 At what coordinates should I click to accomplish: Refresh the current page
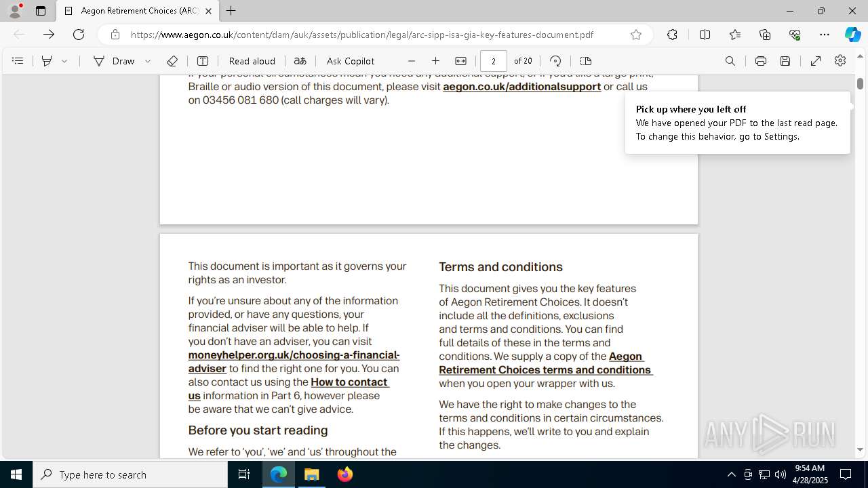click(79, 35)
